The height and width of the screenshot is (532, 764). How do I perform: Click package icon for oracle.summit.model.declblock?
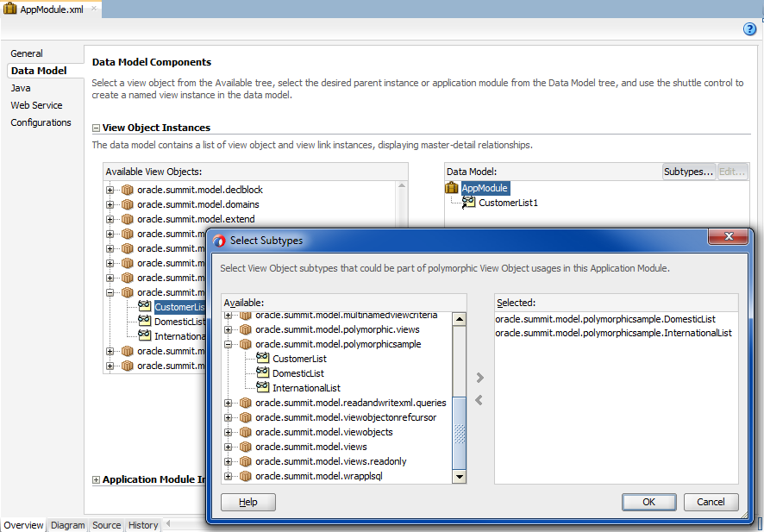pos(127,190)
